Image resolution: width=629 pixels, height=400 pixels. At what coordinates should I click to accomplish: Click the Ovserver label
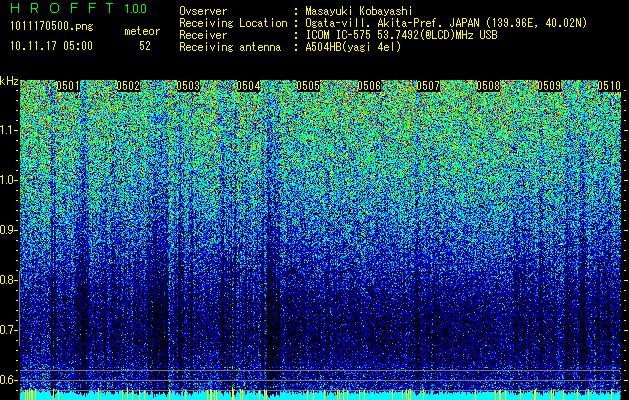coord(203,11)
